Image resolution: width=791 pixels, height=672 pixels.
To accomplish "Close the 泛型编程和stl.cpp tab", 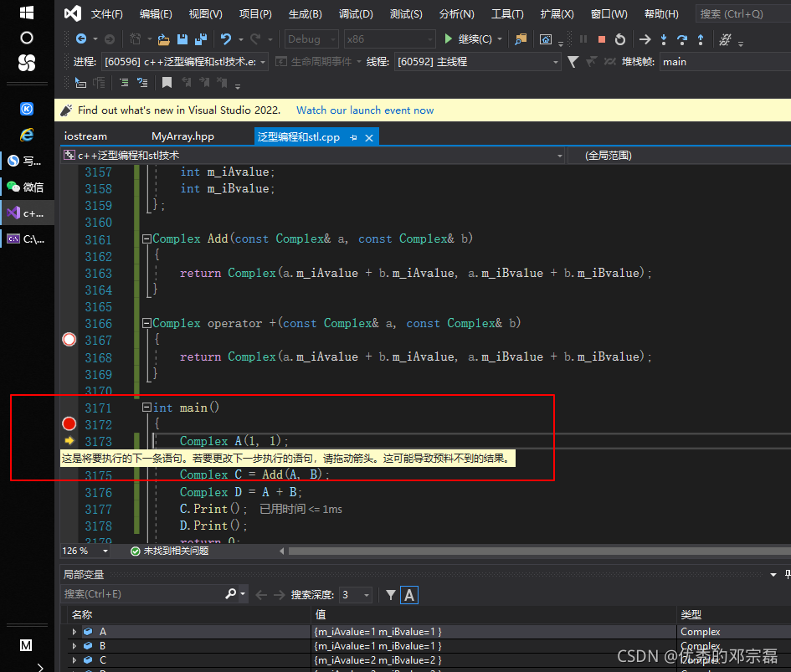I will pos(369,138).
